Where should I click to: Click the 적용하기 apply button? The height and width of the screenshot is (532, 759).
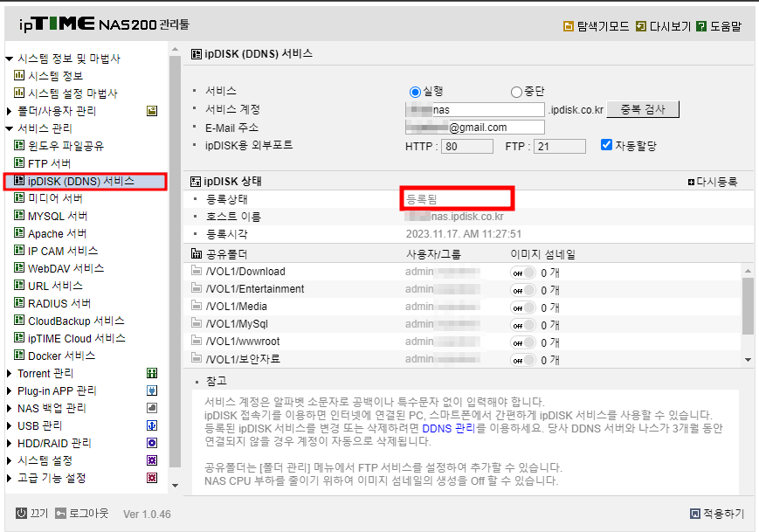tap(717, 513)
